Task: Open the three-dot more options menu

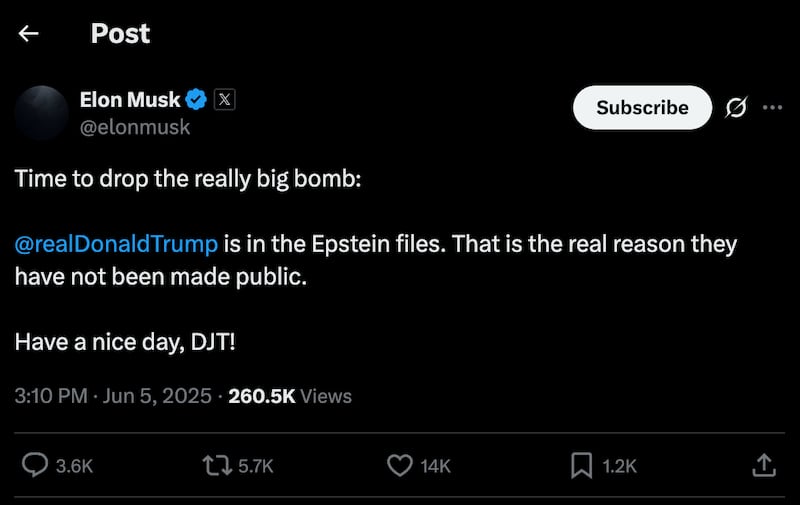Action: click(x=772, y=107)
